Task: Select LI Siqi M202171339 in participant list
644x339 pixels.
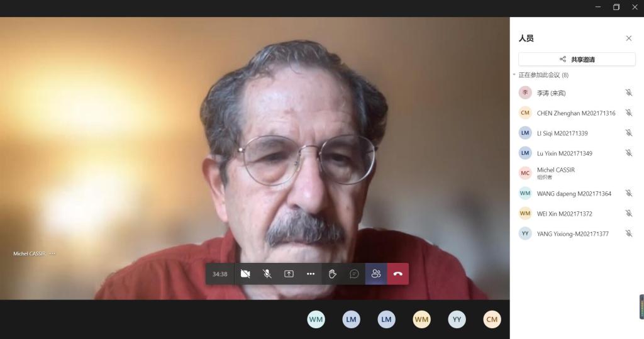Action: [x=562, y=133]
